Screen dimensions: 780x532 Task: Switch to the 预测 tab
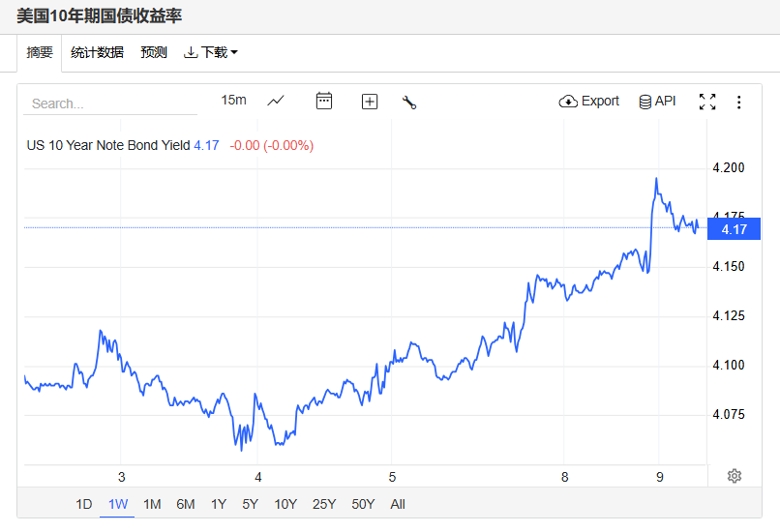point(154,52)
